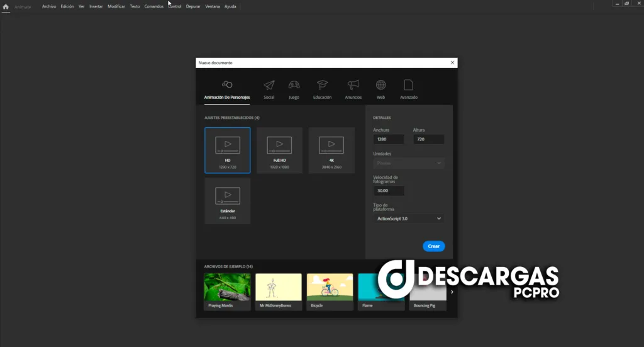644x347 pixels.
Task: Click the Anchura width input field
Action: pyautogui.click(x=388, y=139)
